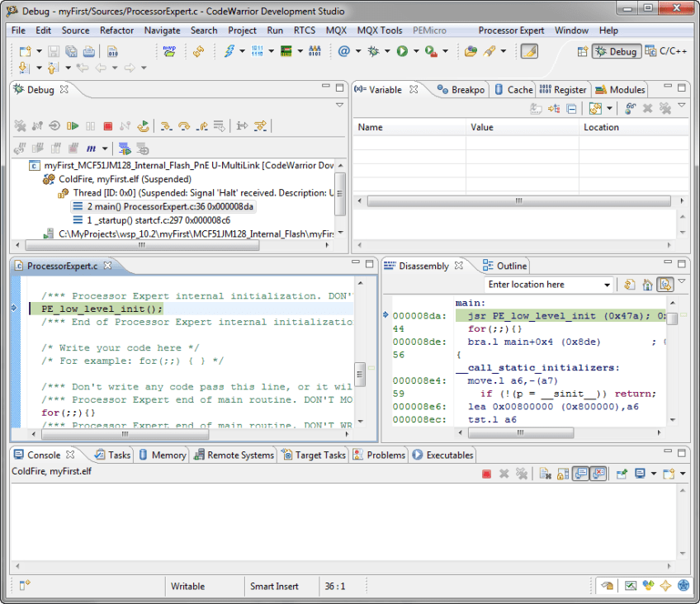Screen dimensions: 700x604
Task: Click the Terminate debug session icon
Action: coord(108,125)
